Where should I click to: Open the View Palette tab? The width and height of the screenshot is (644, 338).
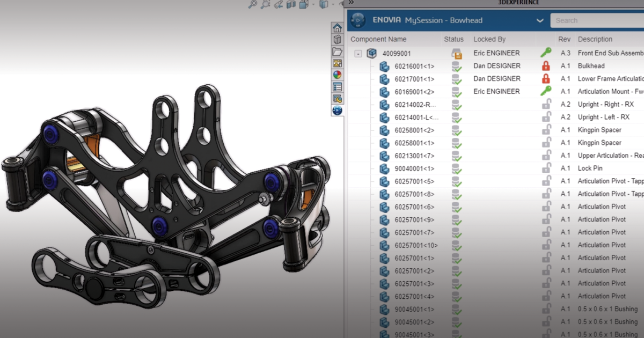(x=337, y=63)
